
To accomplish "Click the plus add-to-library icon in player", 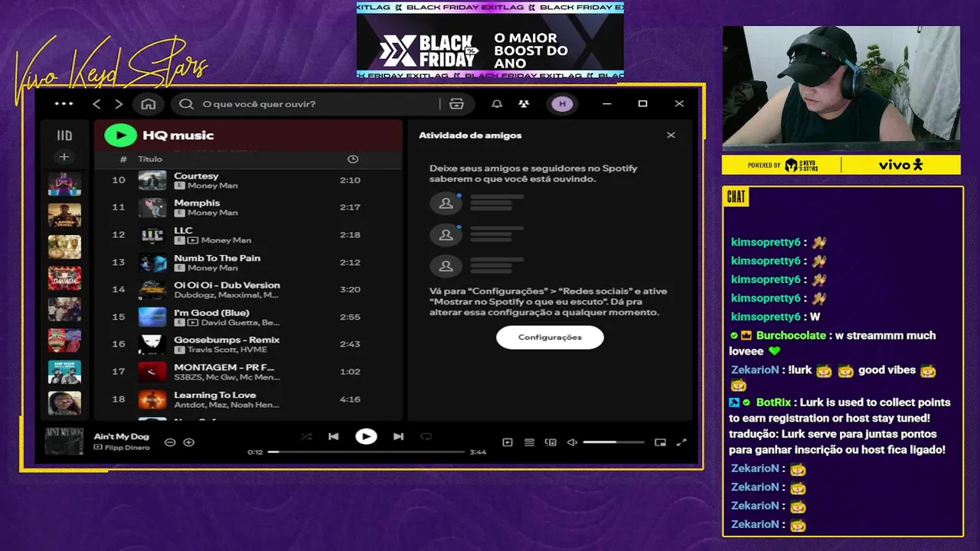I will [189, 442].
